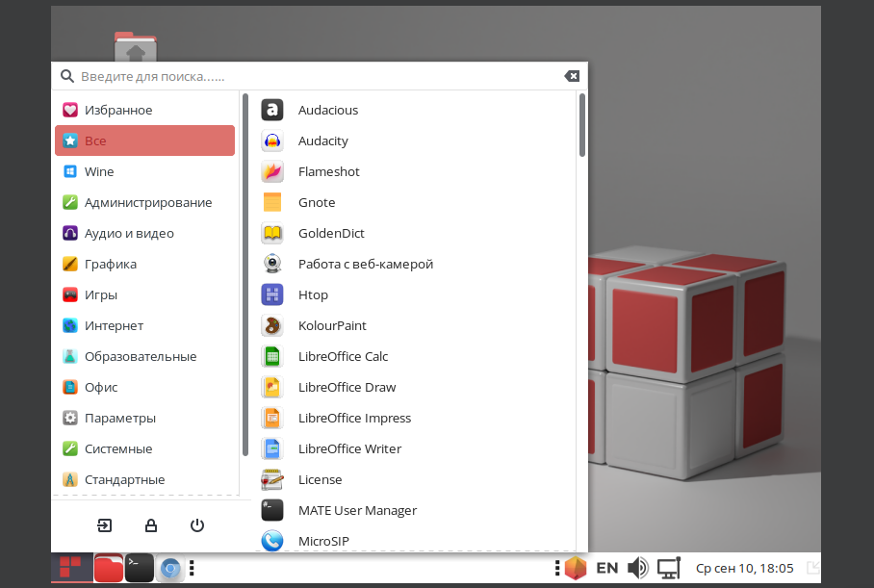The width and height of the screenshot is (874, 588).
Task: Click the orange hexagon tray icon
Action: pyautogui.click(x=576, y=568)
